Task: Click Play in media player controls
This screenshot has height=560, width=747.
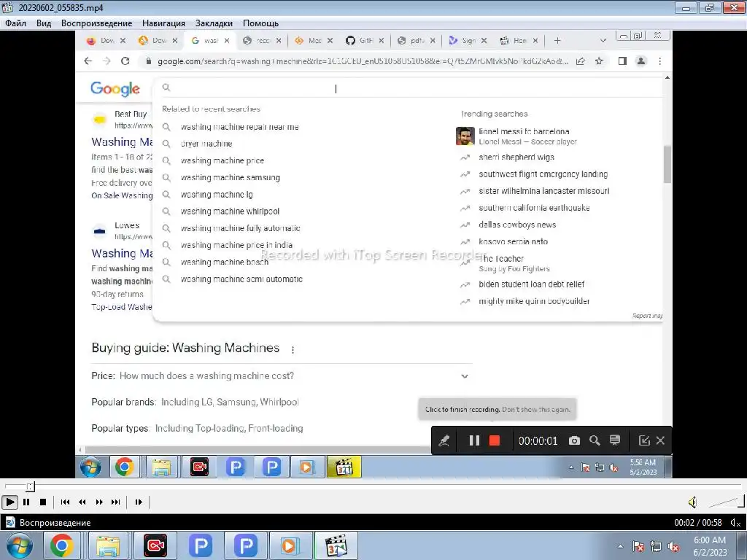Action: click(9, 502)
